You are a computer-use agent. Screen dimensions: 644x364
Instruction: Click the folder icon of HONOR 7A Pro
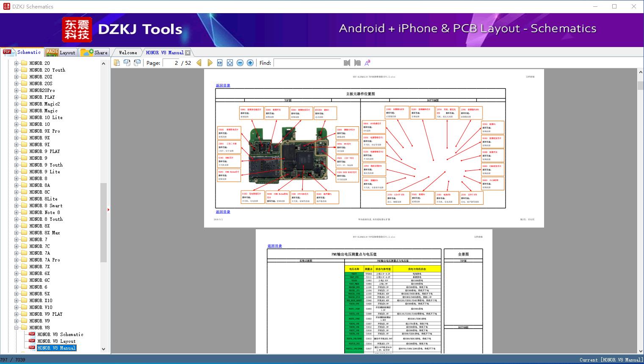24,260
